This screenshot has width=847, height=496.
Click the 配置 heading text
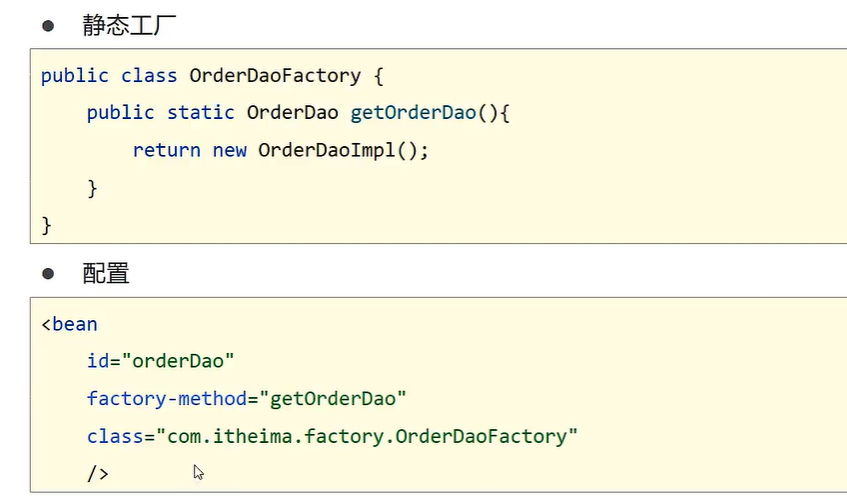pyautogui.click(x=106, y=273)
